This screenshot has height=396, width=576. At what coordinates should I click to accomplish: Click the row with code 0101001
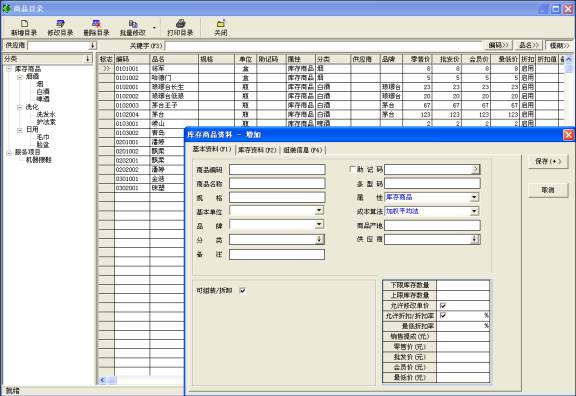click(x=331, y=69)
